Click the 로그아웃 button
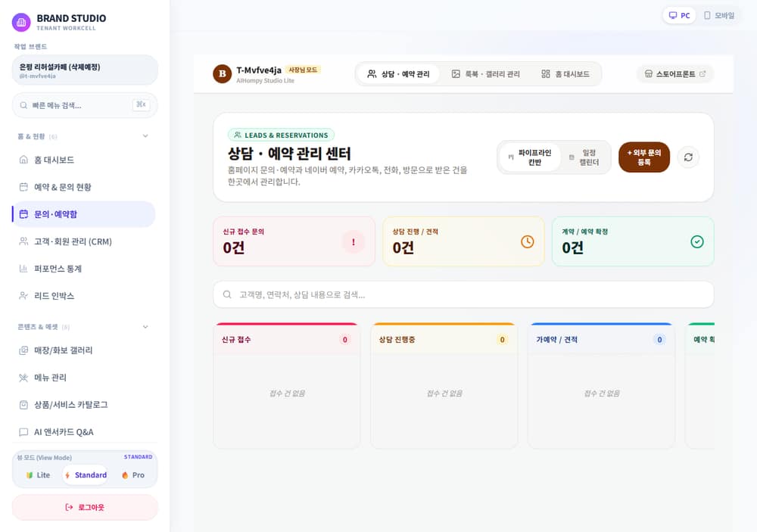The width and height of the screenshot is (757, 532). [x=85, y=507]
